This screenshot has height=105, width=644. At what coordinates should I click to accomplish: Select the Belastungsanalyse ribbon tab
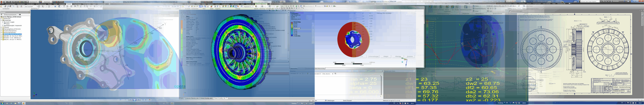click(x=261, y=4)
